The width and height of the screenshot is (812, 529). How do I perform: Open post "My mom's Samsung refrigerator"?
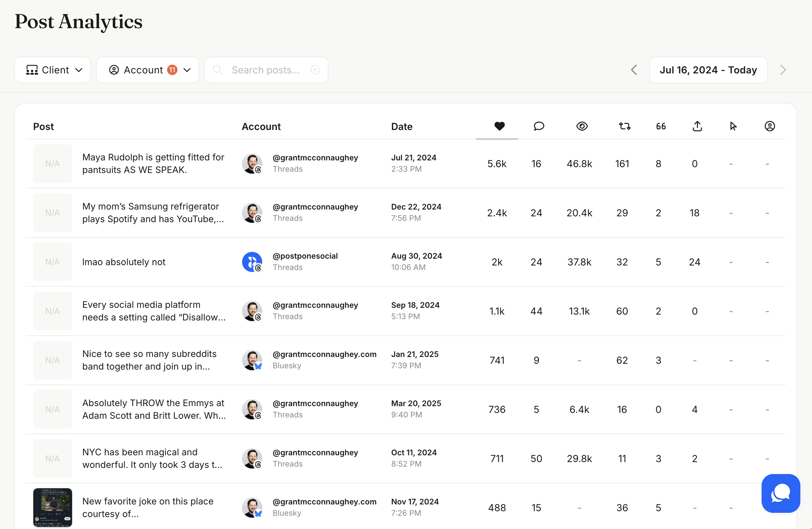(153, 213)
